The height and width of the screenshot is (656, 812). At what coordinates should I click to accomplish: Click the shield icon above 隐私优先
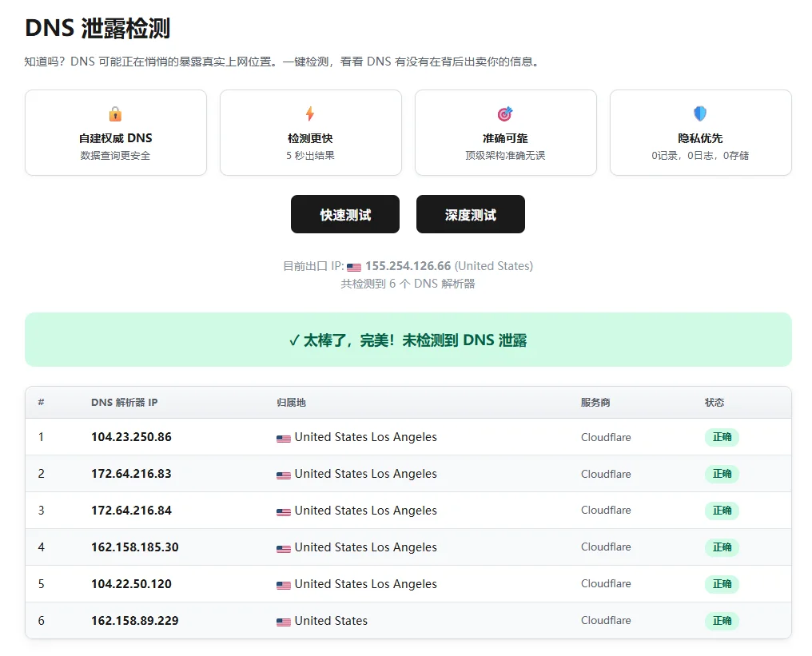coord(700,113)
